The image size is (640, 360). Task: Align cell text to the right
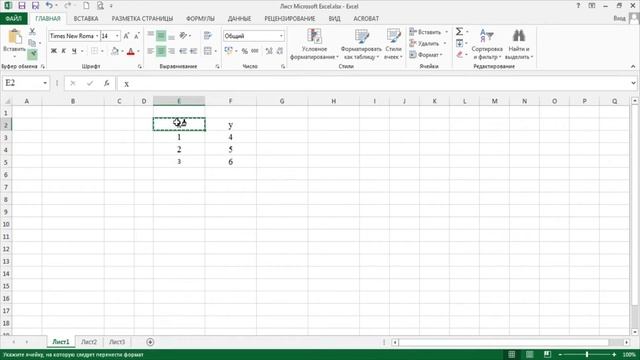click(x=171, y=51)
